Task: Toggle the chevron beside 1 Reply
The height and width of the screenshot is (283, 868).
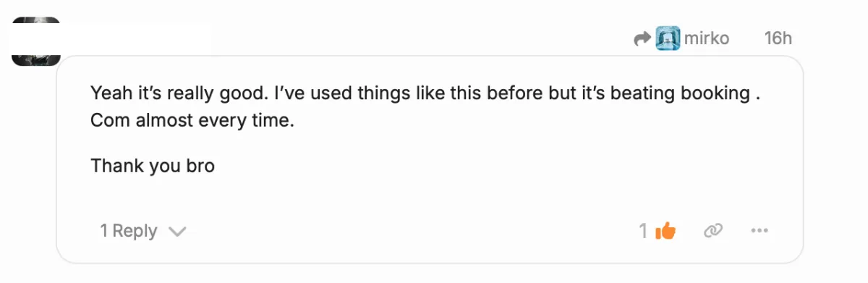Action: point(177,232)
